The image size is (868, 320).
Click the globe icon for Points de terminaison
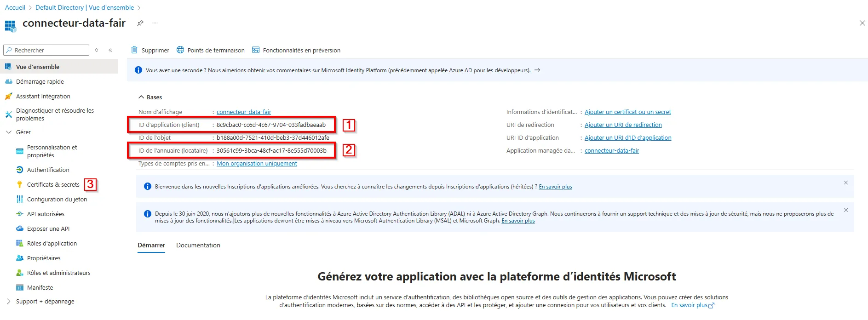coord(180,50)
